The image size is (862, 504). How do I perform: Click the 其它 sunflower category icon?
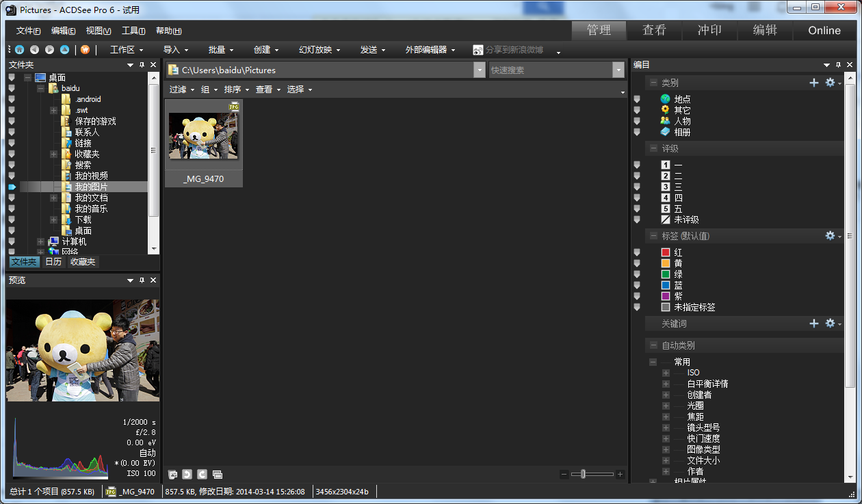coord(665,110)
